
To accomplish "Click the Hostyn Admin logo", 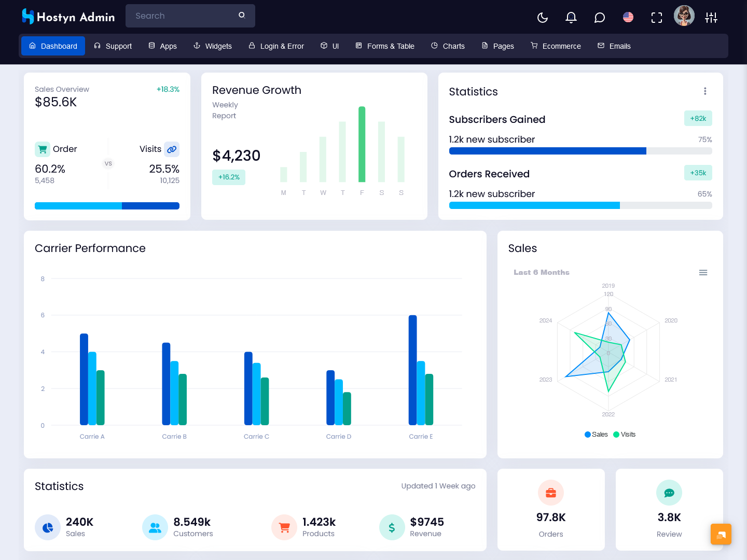I will tap(68, 17).
